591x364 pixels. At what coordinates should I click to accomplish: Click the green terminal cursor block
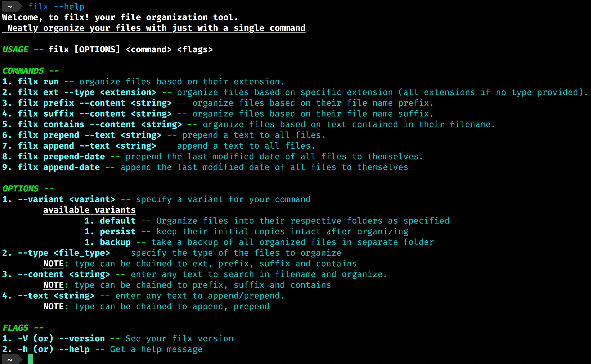[x=30, y=359]
